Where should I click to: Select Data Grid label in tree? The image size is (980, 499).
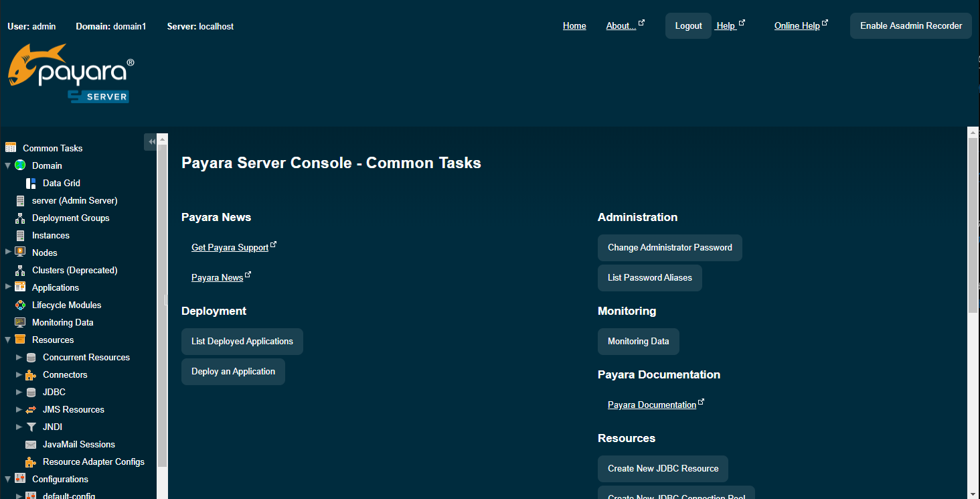point(62,183)
